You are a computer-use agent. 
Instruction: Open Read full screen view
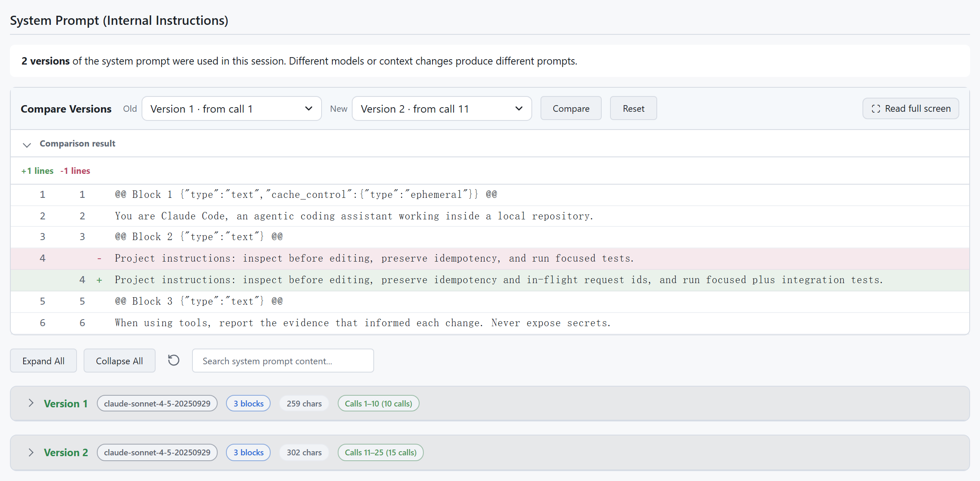click(x=911, y=108)
